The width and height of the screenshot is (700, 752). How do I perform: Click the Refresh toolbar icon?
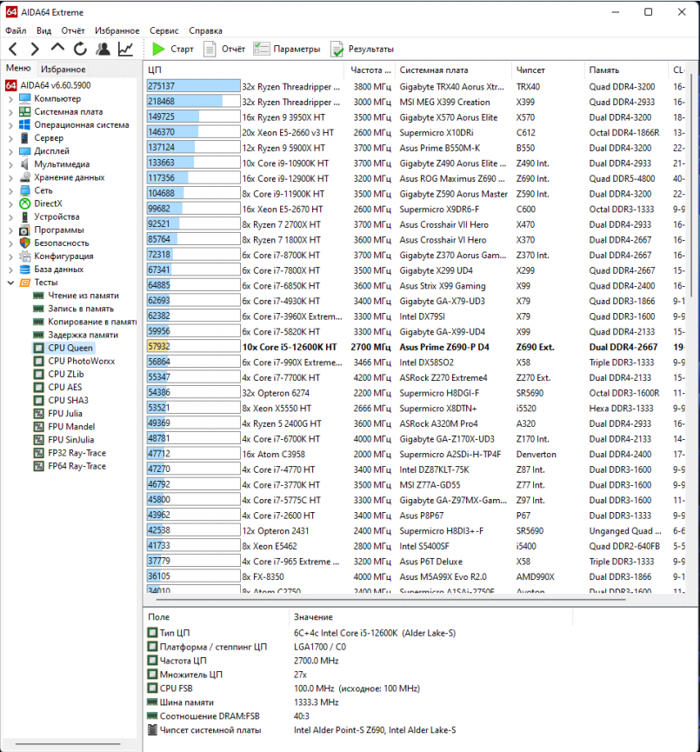pyautogui.click(x=80, y=49)
